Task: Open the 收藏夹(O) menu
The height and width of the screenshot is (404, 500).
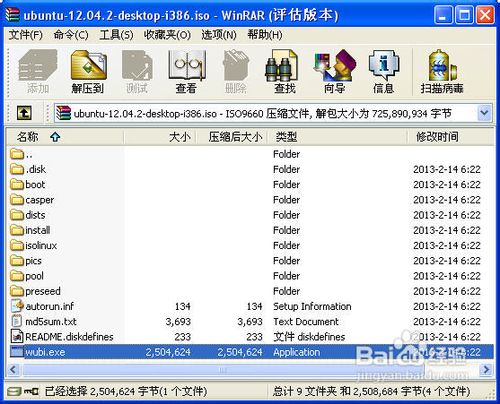Action: pyautogui.click(x=167, y=35)
